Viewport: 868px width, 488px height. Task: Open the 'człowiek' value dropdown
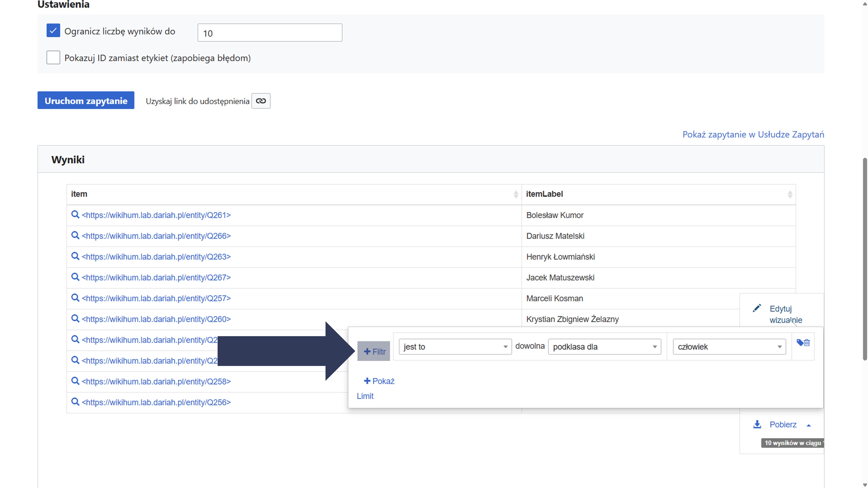729,347
